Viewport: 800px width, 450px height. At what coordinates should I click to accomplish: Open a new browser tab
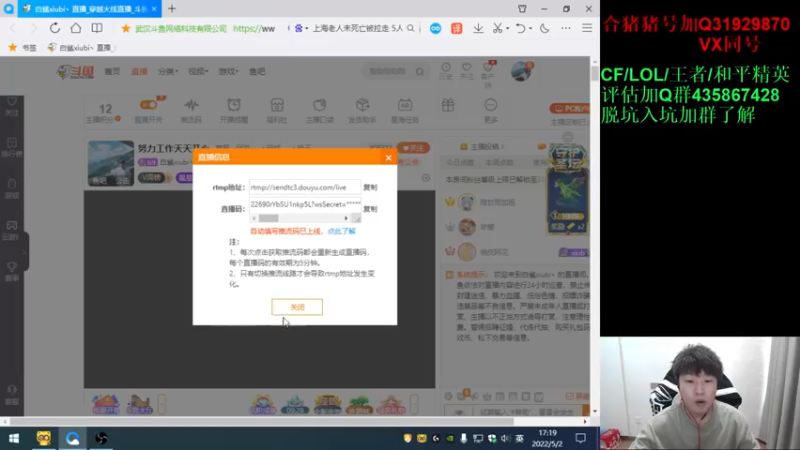pos(172,9)
